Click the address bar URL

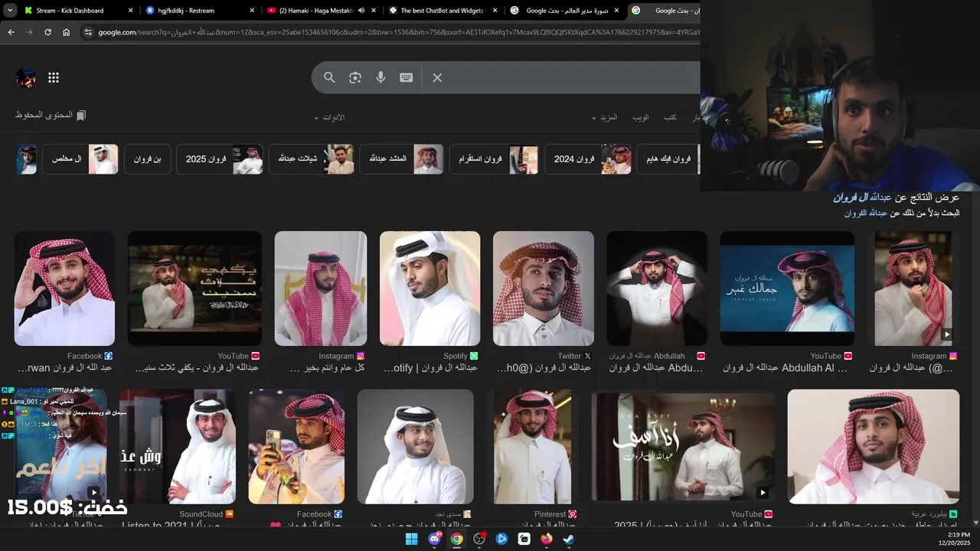click(x=398, y=32)
